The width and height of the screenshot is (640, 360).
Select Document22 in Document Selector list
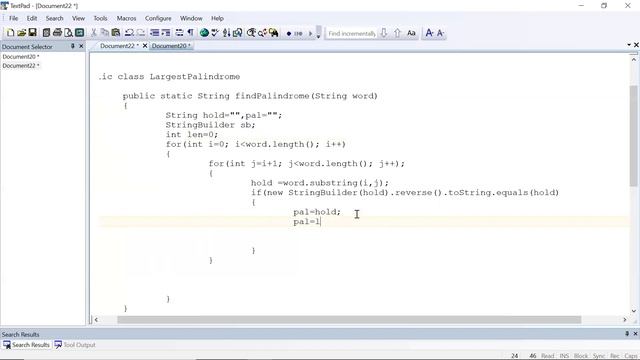(21, 66)
